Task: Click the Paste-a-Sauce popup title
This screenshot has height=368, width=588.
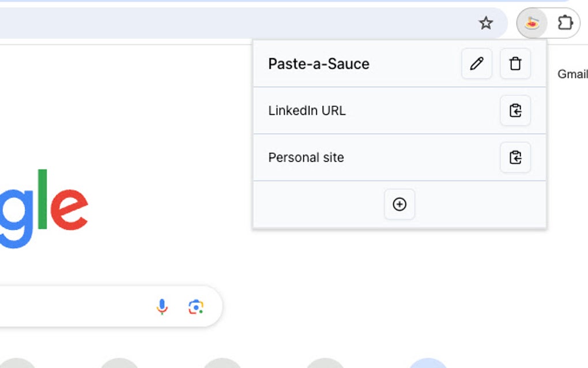Action: [x=318, y=63]
